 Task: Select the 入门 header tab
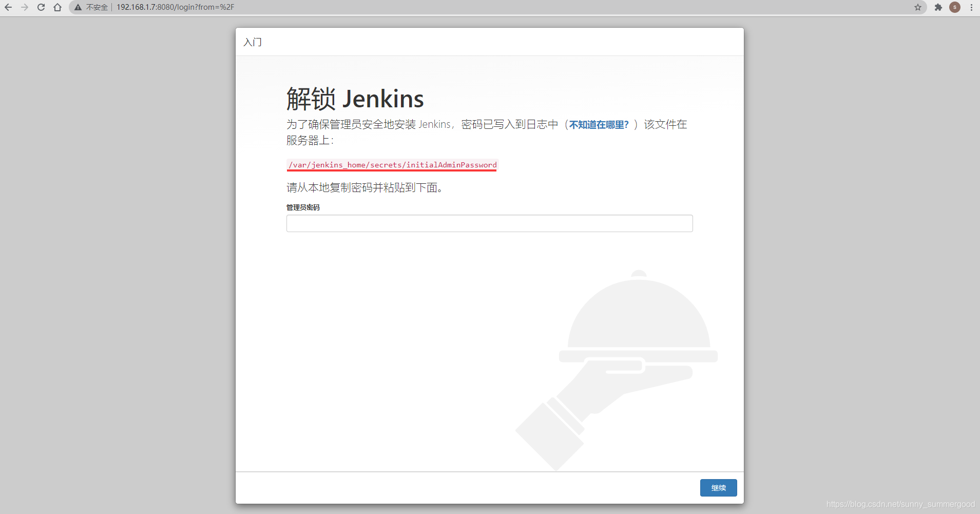(x=253, y=42)
